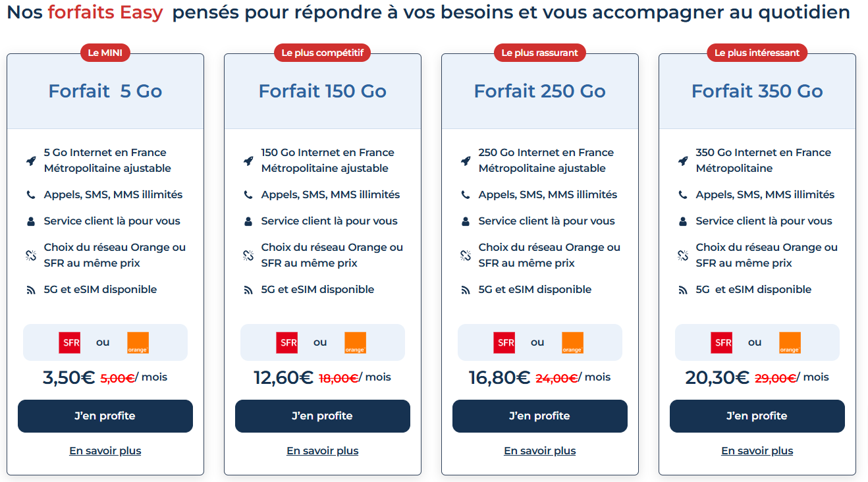Open 'En savoir plus' for Forfait 350 Go
Screen dimensions: 868x482
[x=757, y=450]
